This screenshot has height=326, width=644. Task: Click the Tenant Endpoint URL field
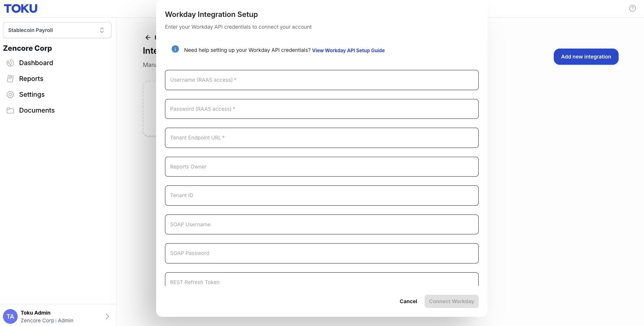pos(322,138)
